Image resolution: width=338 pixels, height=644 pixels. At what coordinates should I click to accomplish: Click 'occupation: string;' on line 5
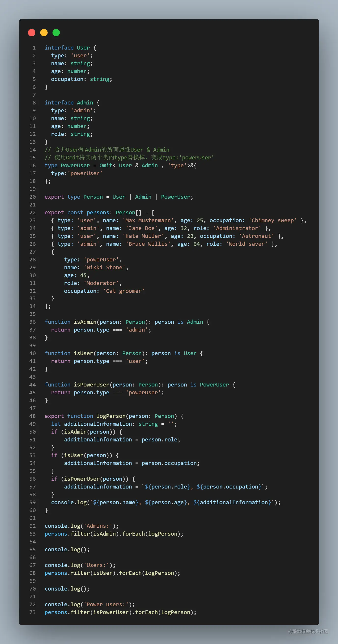click(x=81, y=79)
